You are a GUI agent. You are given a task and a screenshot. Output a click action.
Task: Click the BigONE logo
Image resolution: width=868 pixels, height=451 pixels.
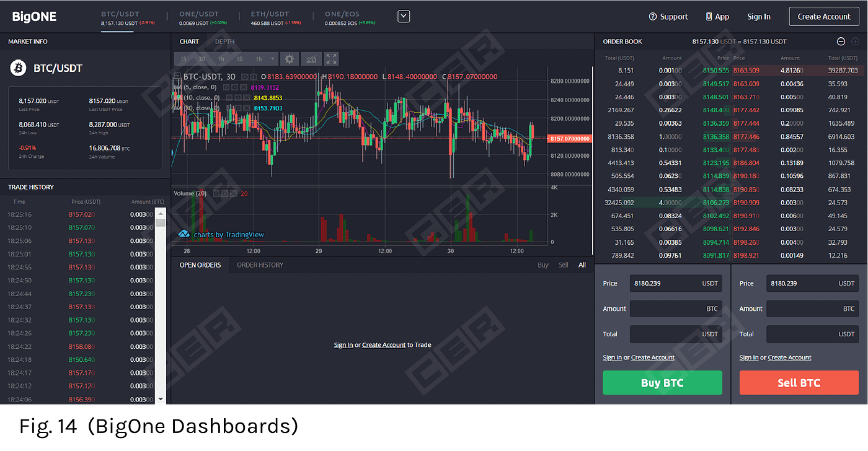(35, 17)
